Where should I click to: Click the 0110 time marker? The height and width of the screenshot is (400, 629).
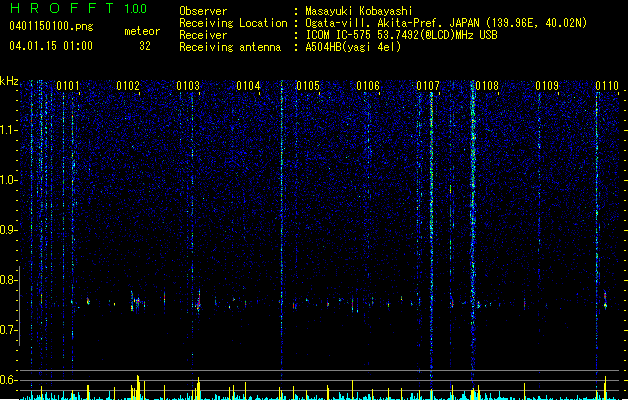pyautogui.click(x=607, y=86)
